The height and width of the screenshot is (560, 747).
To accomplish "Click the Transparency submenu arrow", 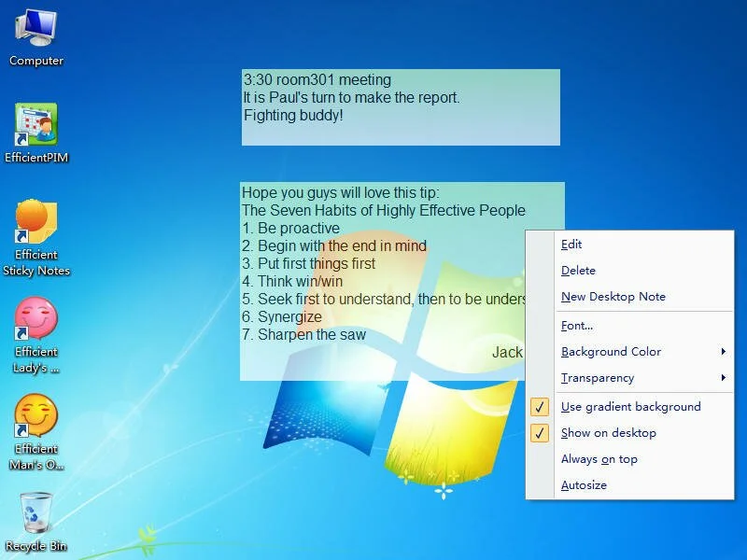I will pyautogui.click(x=724, y=378).
